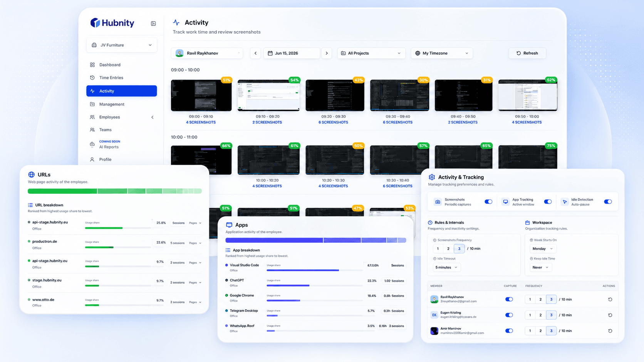Click the Time Entries clock icon

[92, 78]
